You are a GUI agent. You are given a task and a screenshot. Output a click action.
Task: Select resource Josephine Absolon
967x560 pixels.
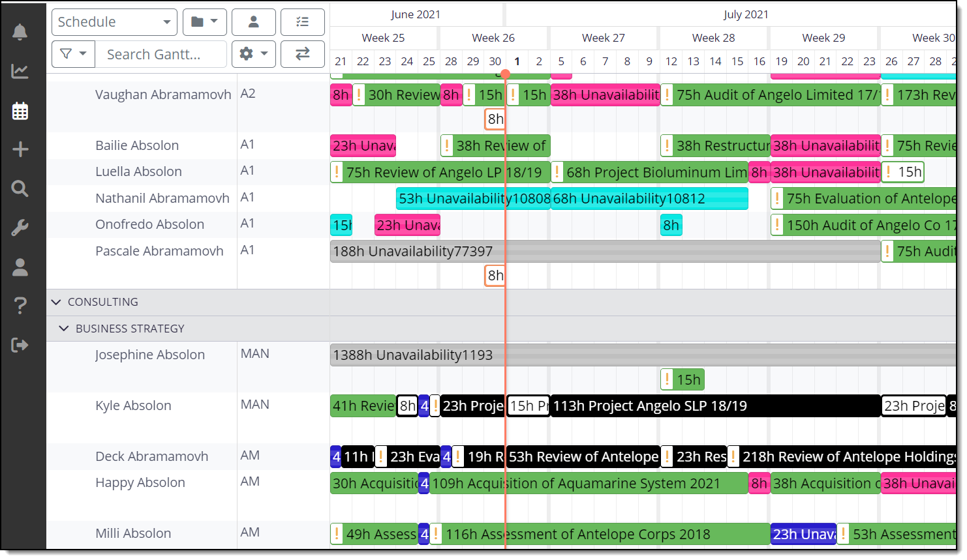149,355
